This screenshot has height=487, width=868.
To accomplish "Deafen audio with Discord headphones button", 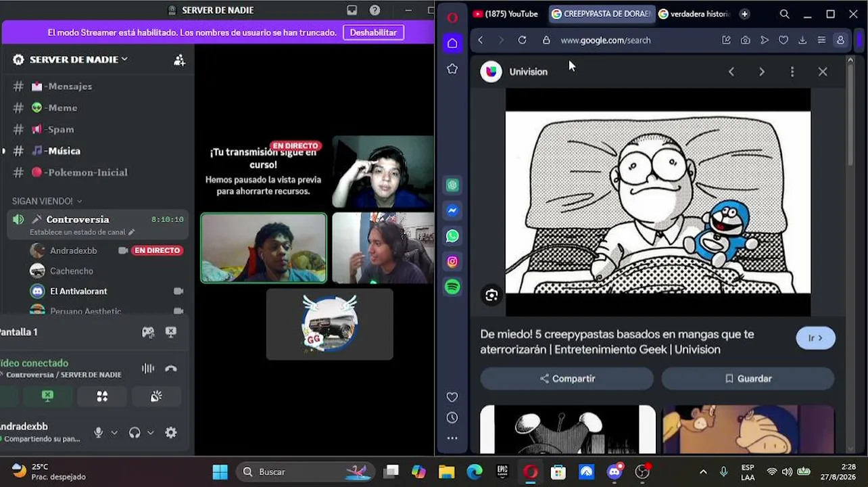I will (135, 432).
